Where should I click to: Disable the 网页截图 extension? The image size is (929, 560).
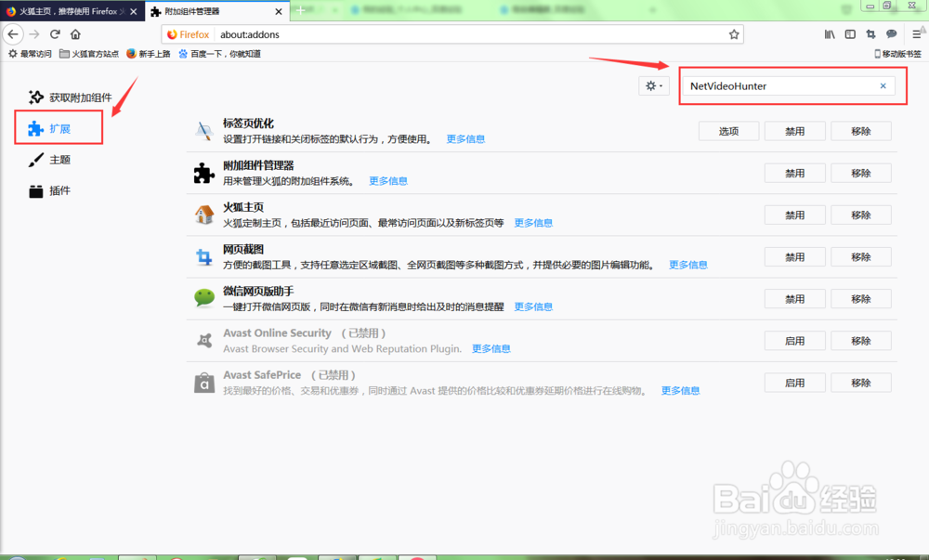(x=795, y=257)
